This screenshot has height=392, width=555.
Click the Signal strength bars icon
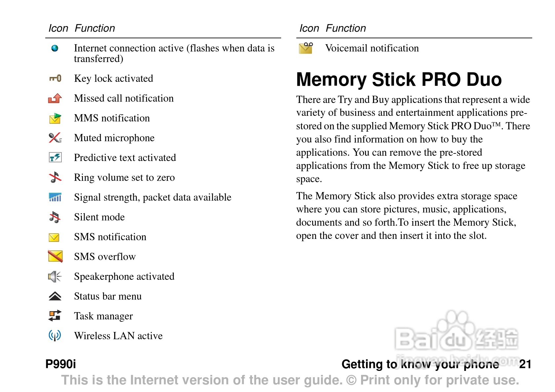click(x=55, y=197)
